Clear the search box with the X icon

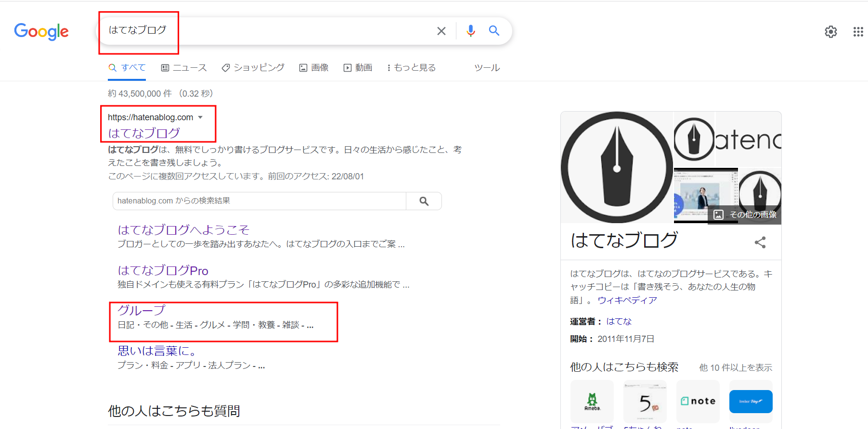441,31
